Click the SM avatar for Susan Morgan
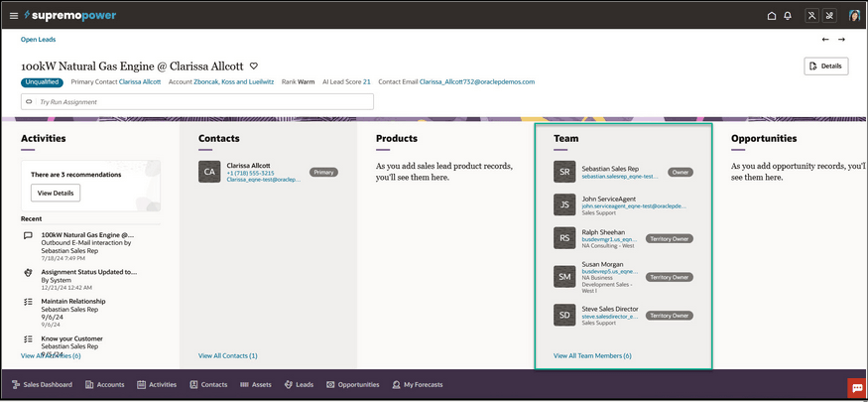Screen dimensions: 868x402 [564, 276]
